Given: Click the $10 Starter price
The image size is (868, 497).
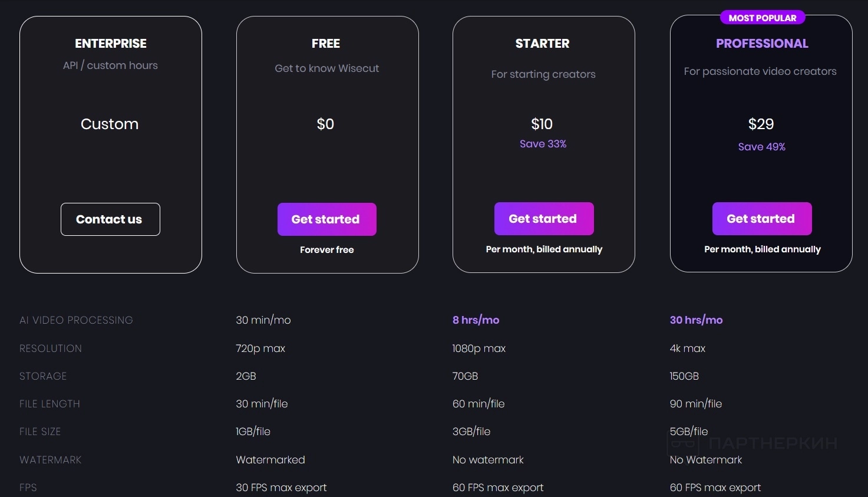Looking at the screenshot, I should (x=542, y=124).
